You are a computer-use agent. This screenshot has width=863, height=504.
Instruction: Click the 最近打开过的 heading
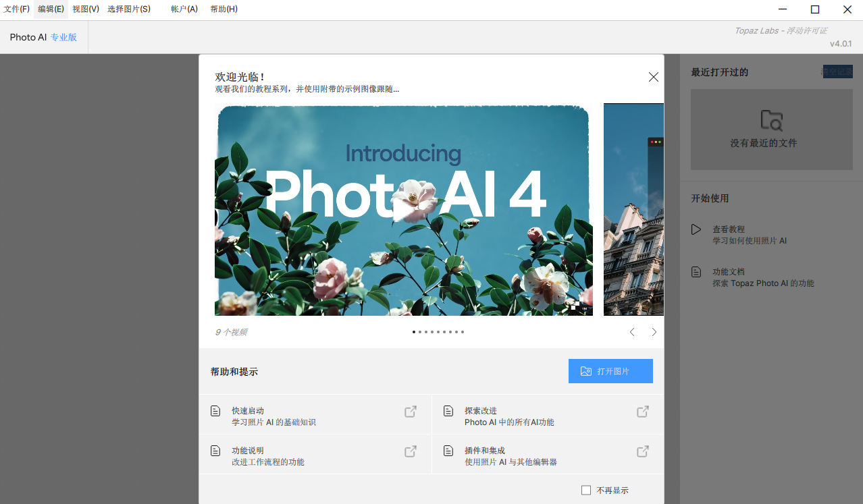(x=720, y=72)
